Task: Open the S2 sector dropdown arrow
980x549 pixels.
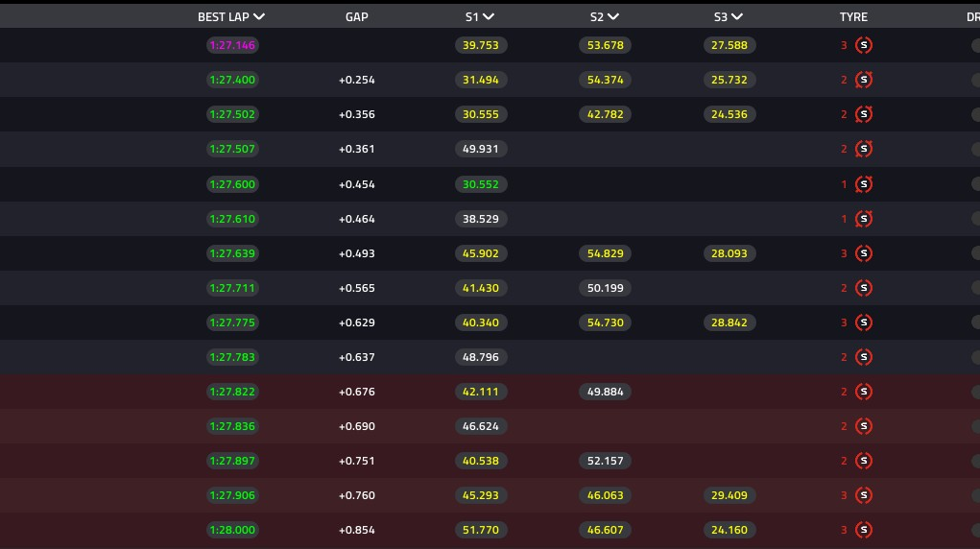Action: (613, 17)
